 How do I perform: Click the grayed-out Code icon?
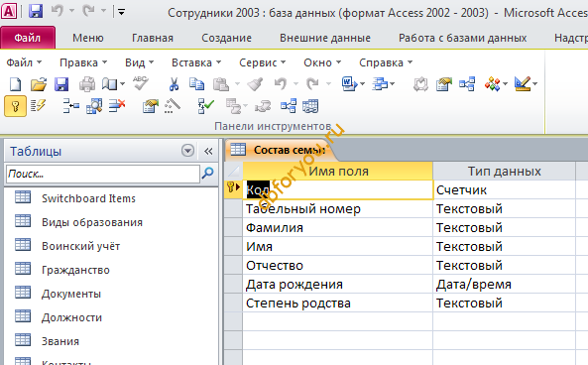420,84
